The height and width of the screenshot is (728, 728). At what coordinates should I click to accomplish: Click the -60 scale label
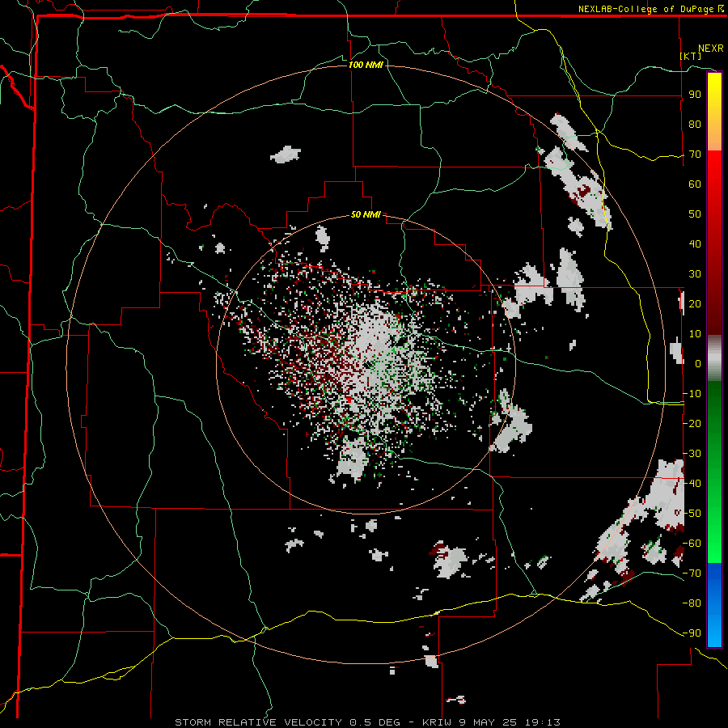point(692,544)
